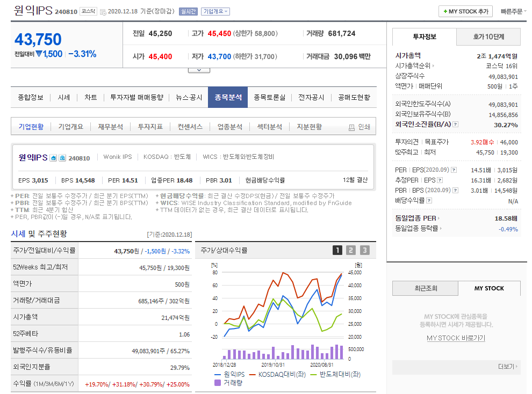The image size is (532, 394).
Task: Select the 업종분석 sub-tab
Action: click(x=230, y=127)
